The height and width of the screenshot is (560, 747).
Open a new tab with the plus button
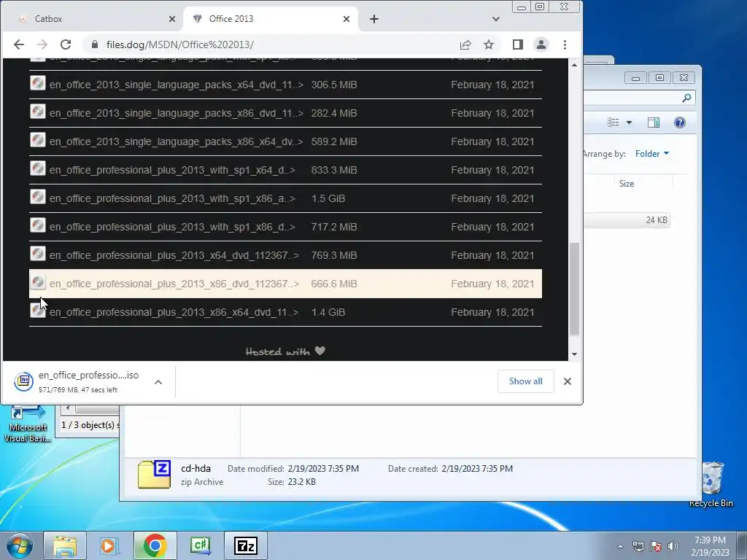click(x=374, y=19)
